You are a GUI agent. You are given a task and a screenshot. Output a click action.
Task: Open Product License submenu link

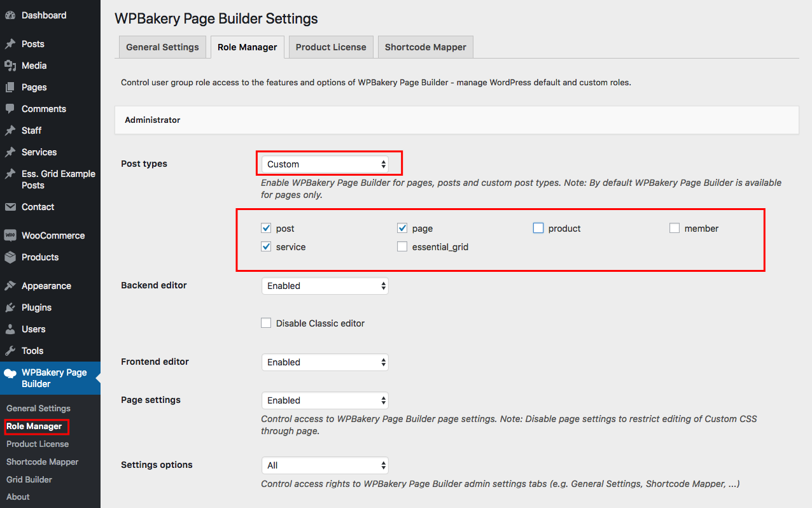coord(38,444)
